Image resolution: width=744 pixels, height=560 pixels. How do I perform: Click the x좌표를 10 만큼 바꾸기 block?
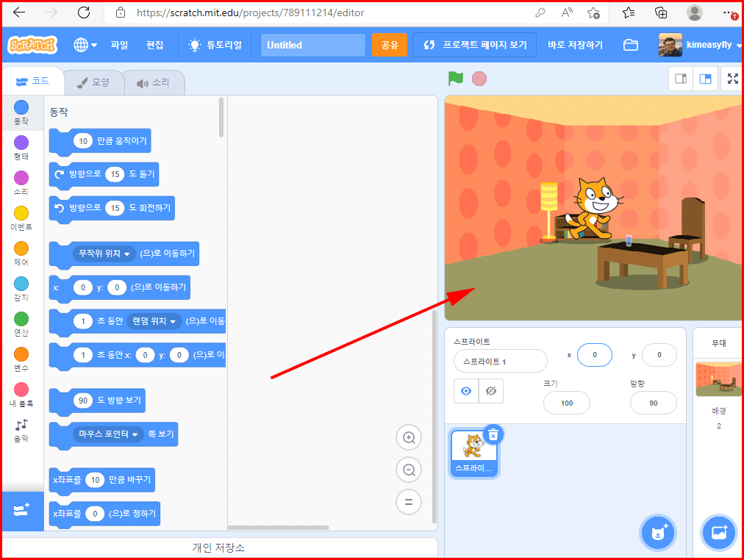coord(128,480)
